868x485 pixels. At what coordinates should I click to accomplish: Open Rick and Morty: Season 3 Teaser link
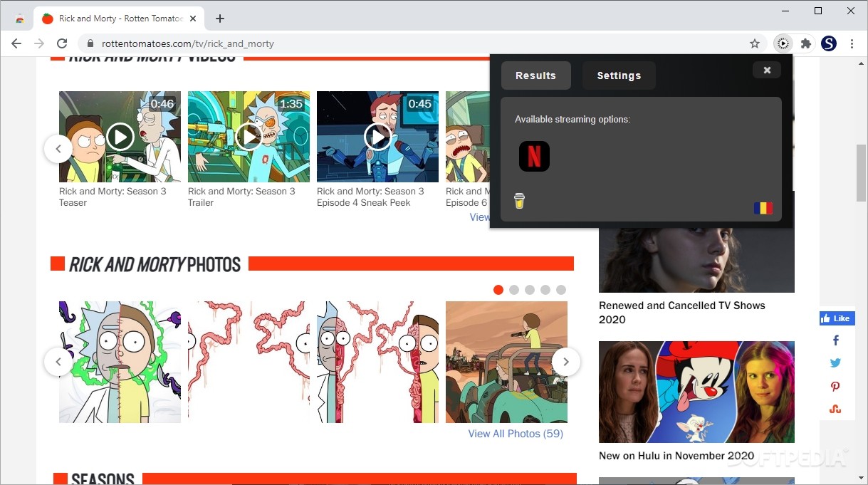point(113,197)
